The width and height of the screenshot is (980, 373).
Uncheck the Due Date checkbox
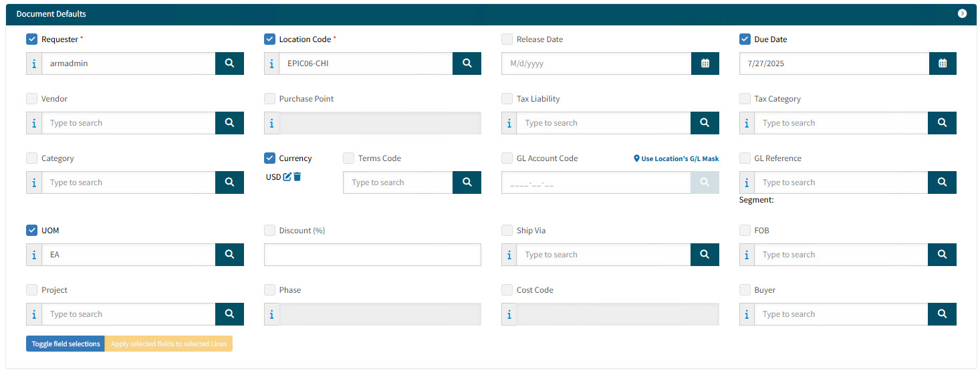pos(745,39)
